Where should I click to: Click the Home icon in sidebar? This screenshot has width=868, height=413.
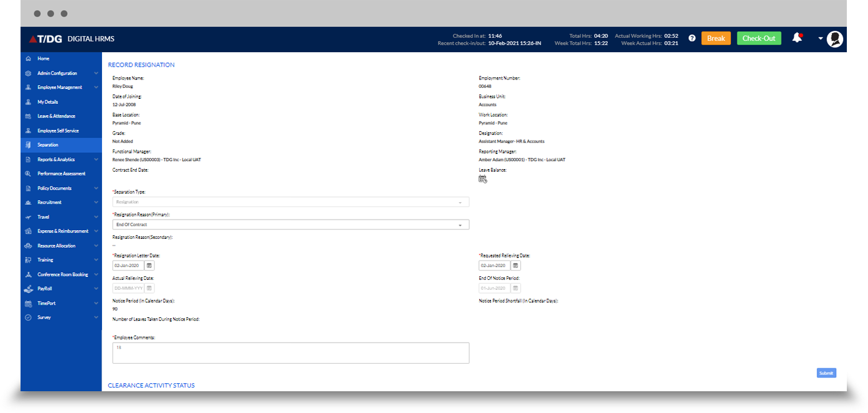point(28,58)
